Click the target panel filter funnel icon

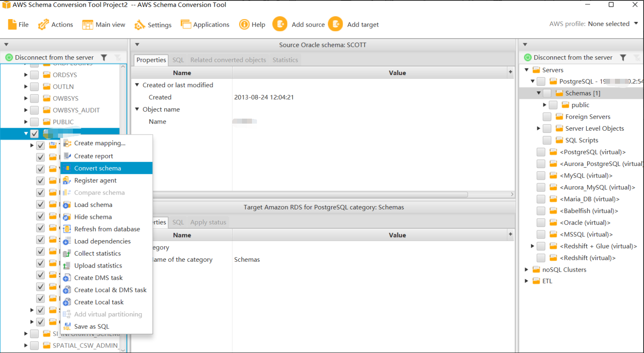(623, 58)
